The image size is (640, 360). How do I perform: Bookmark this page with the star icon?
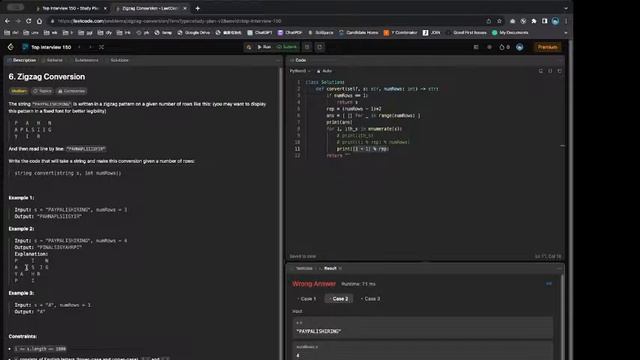499,21
